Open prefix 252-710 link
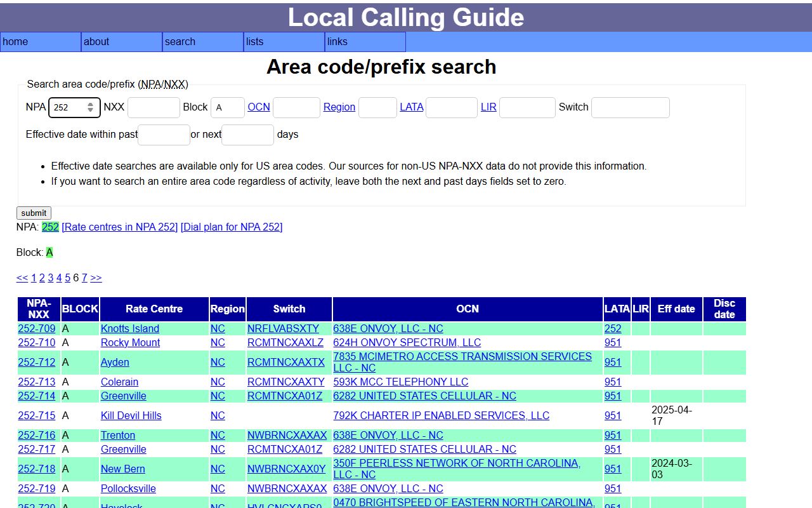This screenshot has width=812, height=508. pyautogui.click(x=37, y=343)
